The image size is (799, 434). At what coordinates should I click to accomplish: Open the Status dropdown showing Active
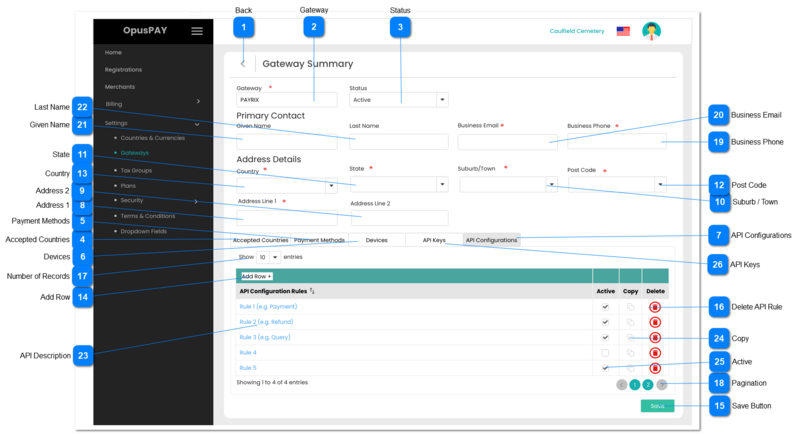pos(398,100)
